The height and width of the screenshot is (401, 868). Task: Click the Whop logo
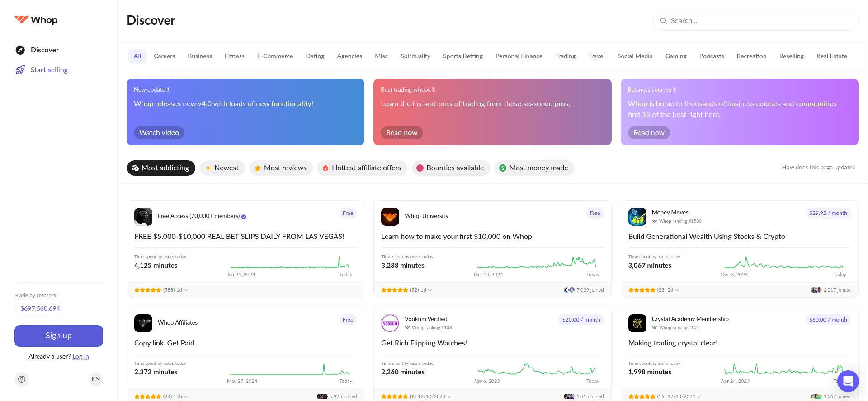[36, 20]
